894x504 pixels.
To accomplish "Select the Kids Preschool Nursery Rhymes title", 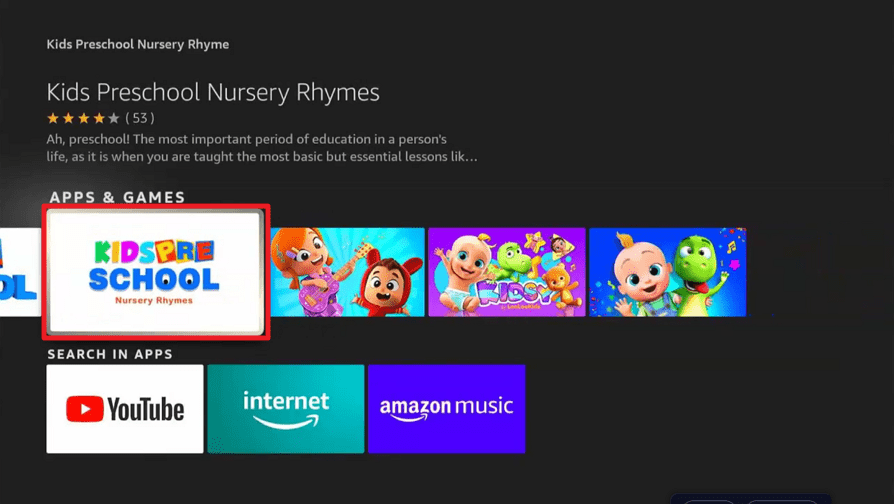I will tap(213, 92).
